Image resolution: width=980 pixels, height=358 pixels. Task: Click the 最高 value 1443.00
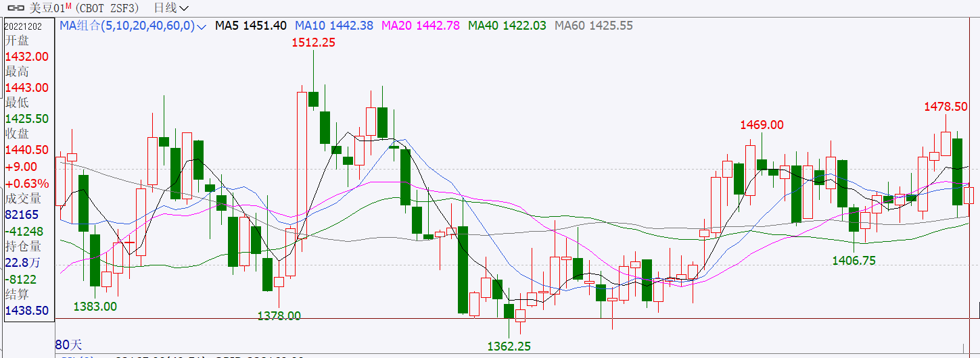(27, 88)
